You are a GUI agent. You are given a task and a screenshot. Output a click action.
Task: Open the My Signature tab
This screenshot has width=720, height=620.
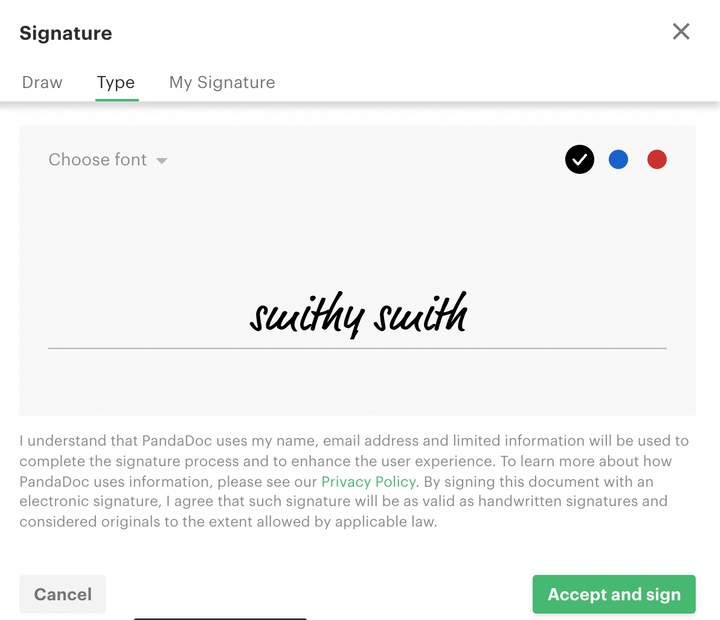click(222, 82)
